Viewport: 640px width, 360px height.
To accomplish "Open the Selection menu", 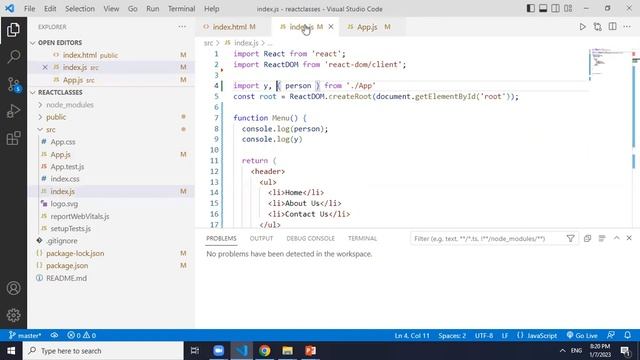I will [x=80, y=9].
